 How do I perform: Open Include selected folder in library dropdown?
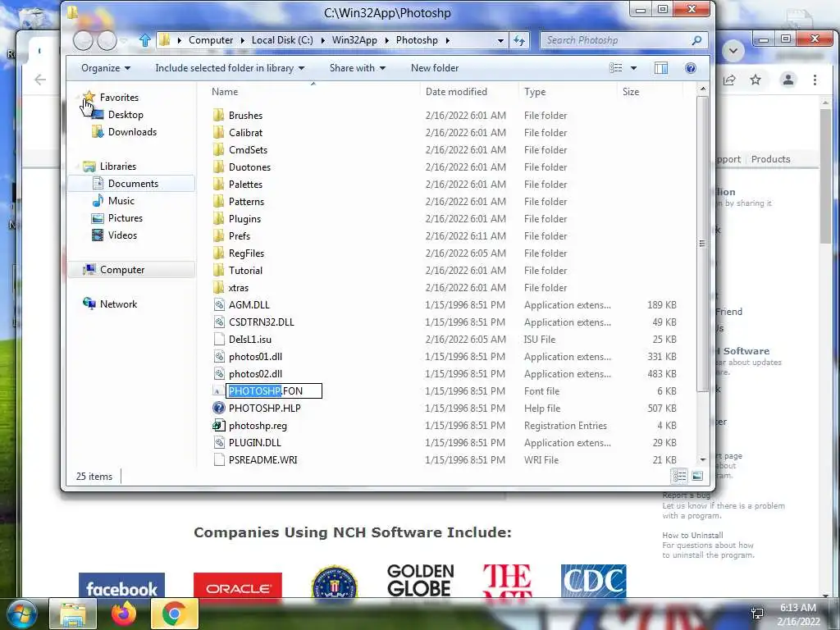(x=230, y=68)
